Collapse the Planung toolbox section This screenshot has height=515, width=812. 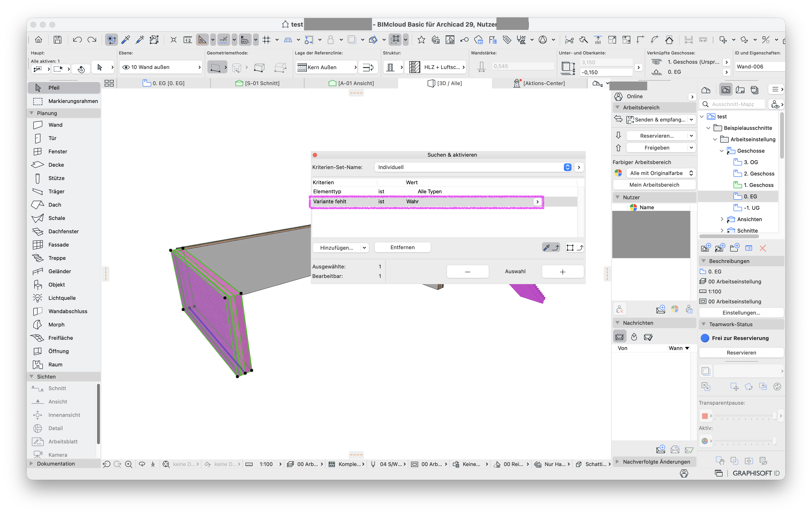(32, 113)
